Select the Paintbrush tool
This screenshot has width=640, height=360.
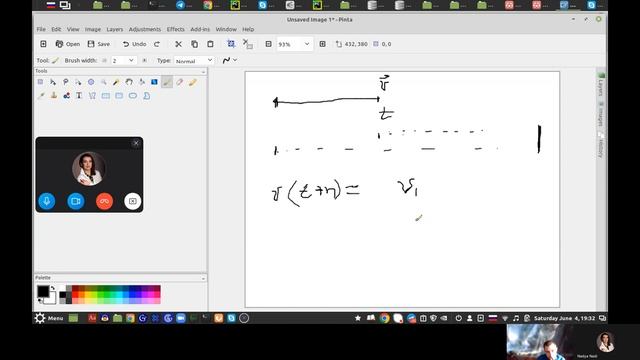pos(167,82)
